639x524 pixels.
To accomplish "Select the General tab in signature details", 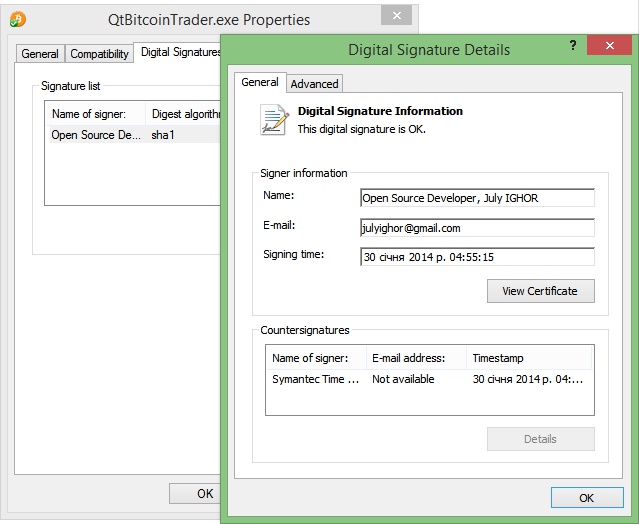I will tap(260, 83).
